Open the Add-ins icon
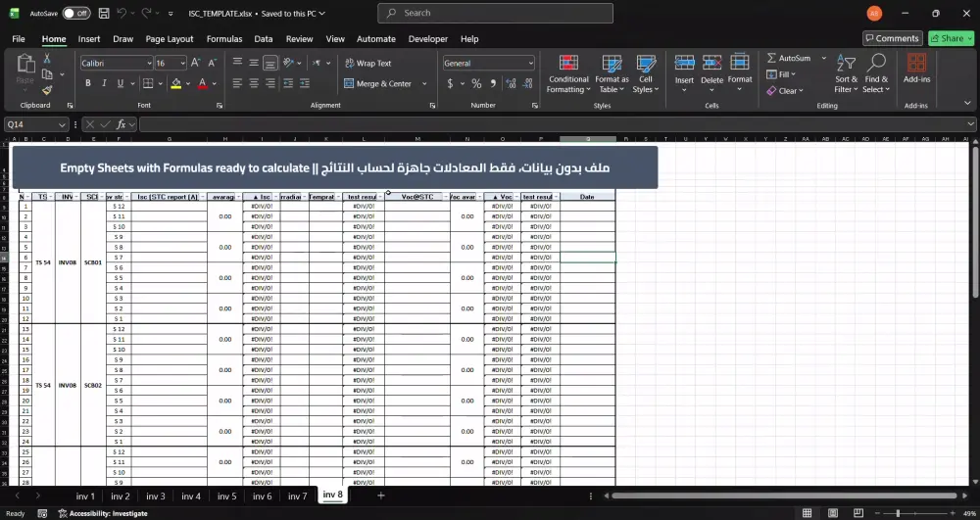 (916, 68)
